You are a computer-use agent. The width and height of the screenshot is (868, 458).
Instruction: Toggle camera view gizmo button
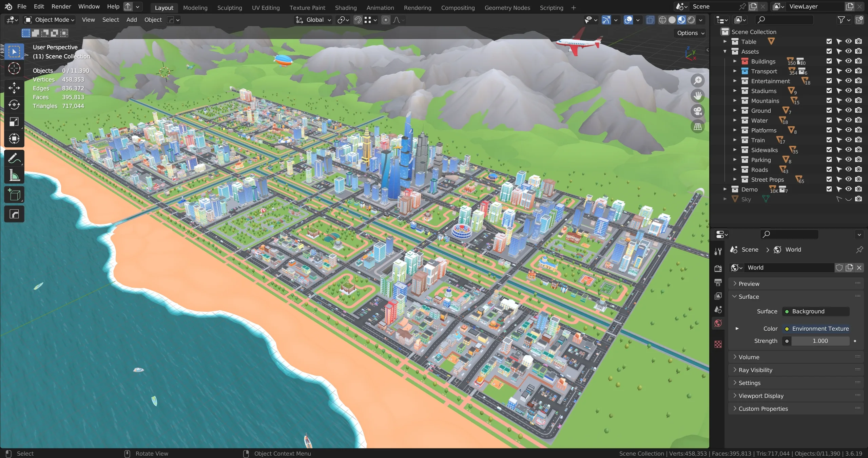pos(698,111)
